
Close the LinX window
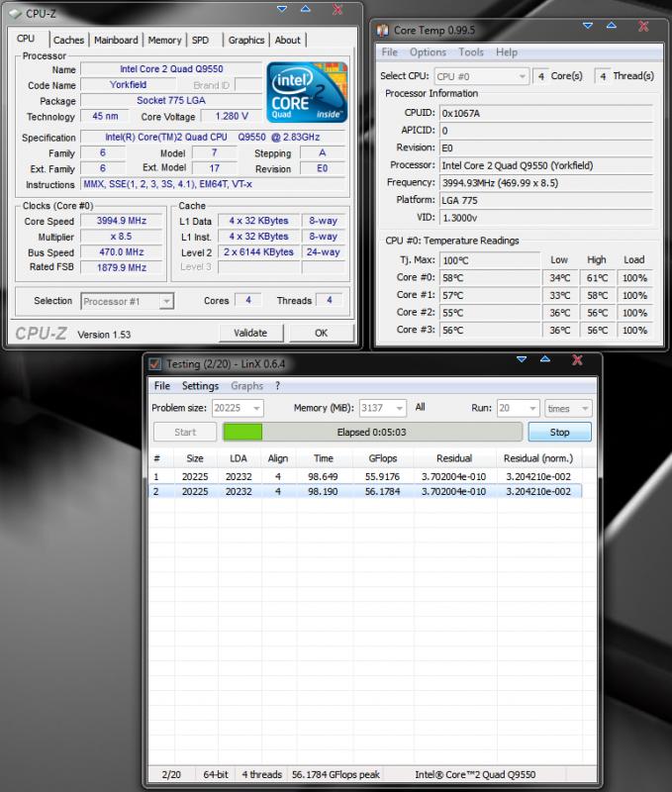click(x=577, y=359)
